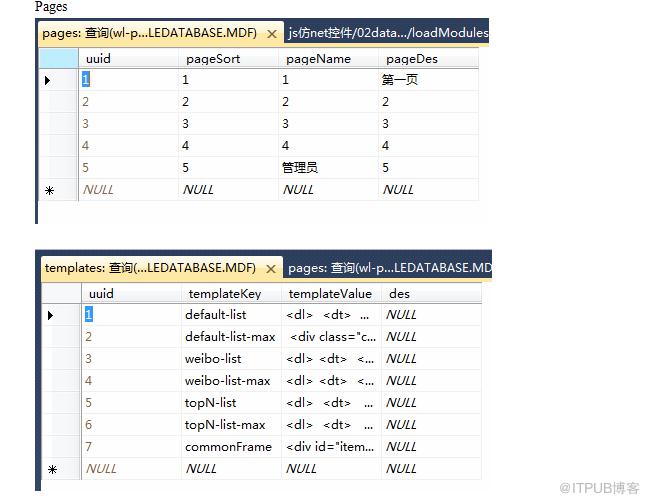The image size is (649, 503).
Task: Select pageSort 3 cell in pages grid
Action: pos(228,124)
